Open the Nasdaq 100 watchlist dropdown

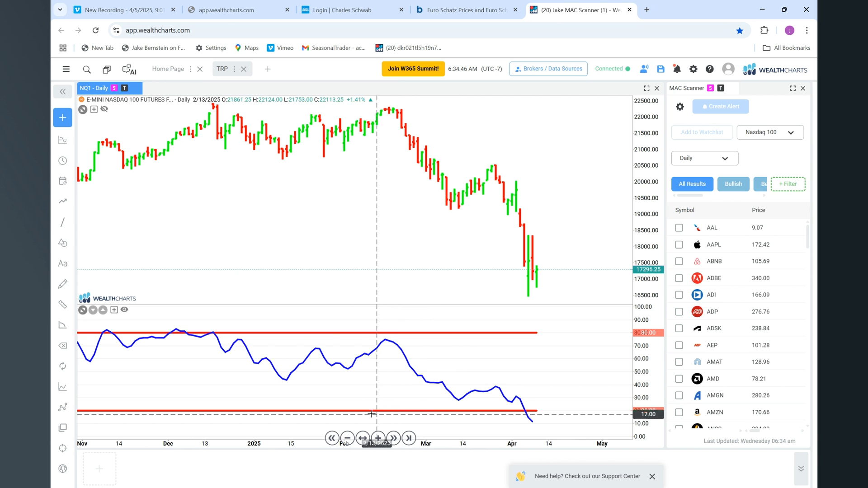(770, 132)
